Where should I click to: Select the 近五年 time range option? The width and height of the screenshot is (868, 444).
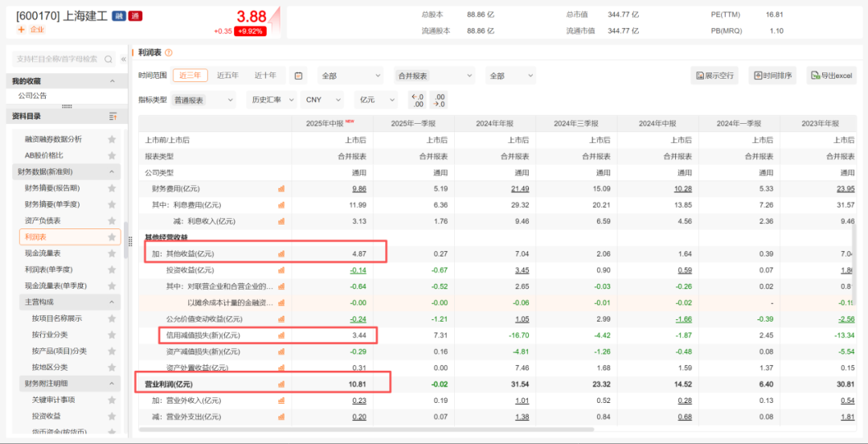[x=227, y=76]
